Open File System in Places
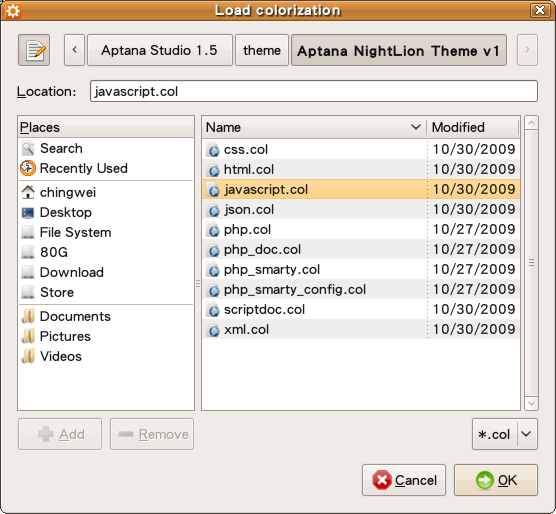Viewport: 556px width, 514px height. [106, 233]
